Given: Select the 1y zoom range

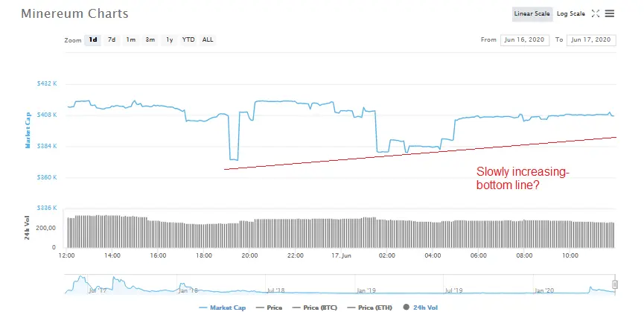Looking at the screenshot, I should (169, 39).
